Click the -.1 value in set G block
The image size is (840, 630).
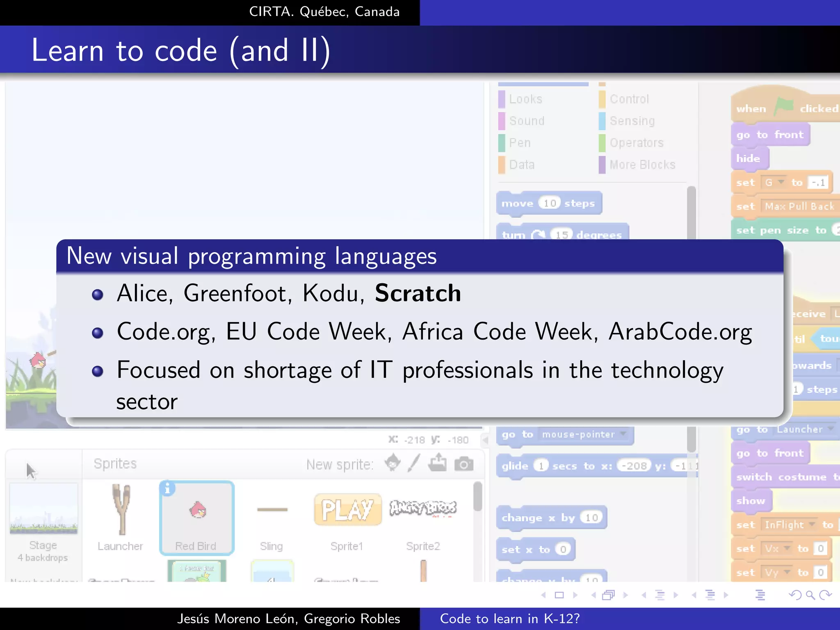pyautogui.click(x=818, y=182)
